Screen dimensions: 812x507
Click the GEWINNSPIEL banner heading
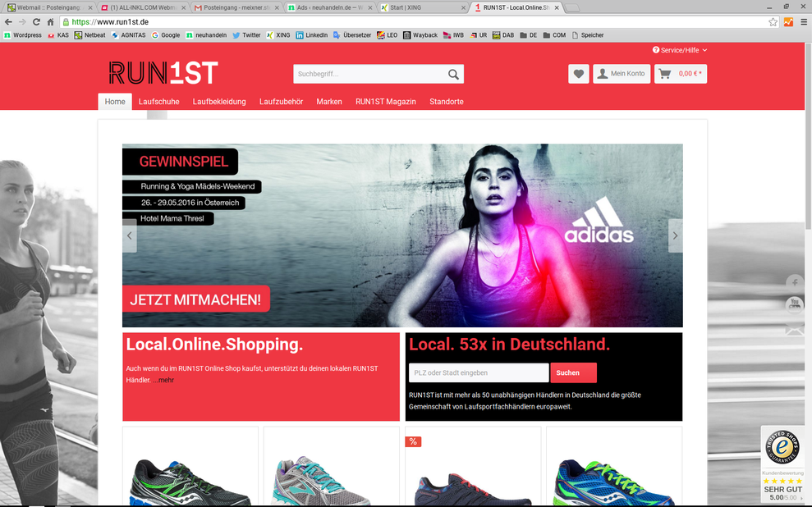180,162
